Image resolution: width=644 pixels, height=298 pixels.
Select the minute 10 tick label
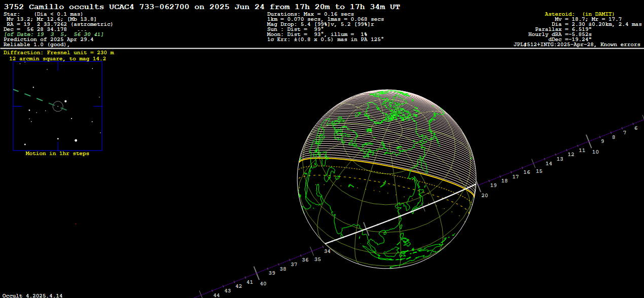pos(595,152)
